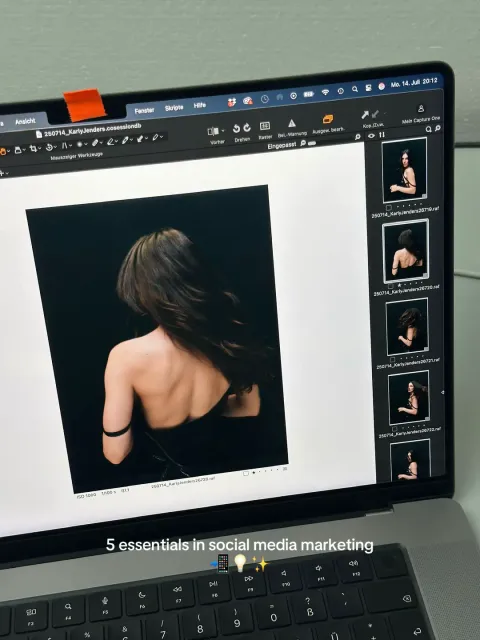Select thumbnail 250714_KarlyJenders26722
Screen dimensions: 480x640
coord(409,397)
